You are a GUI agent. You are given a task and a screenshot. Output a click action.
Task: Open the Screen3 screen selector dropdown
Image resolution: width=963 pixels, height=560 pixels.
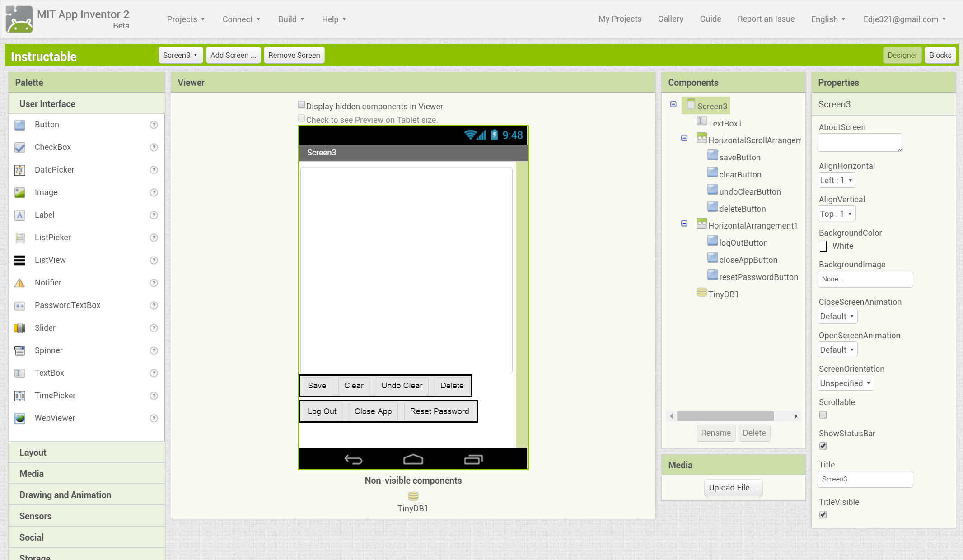click(180, 55)
